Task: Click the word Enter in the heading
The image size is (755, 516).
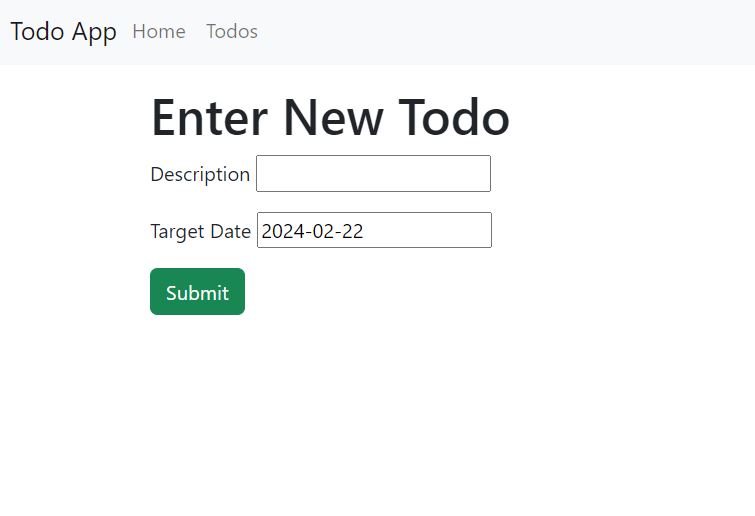Action: tap(209, 117)
